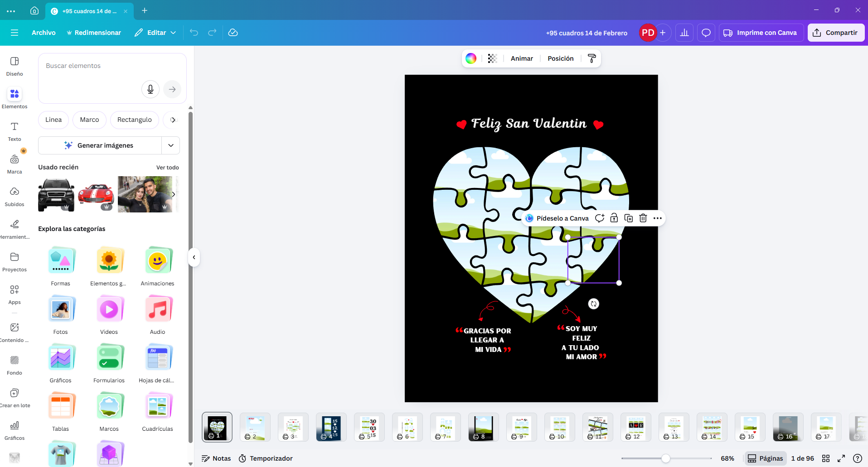Viewport: 868px width, 467px height.
Task: Select the Animar tab
Action: [x=522, y=58]
